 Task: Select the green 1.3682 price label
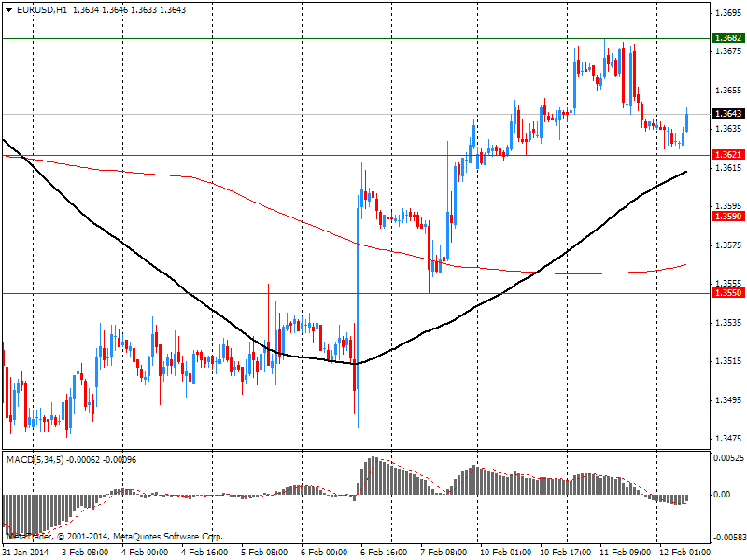pyautogui.click(x=728, y=38)
